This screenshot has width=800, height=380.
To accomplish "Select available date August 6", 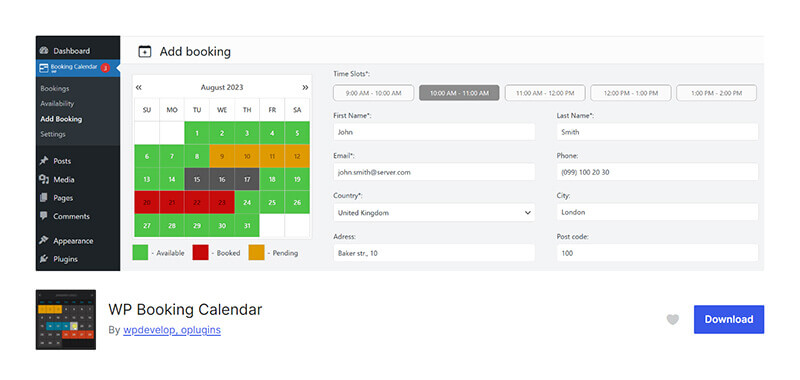I will [147, 156].
